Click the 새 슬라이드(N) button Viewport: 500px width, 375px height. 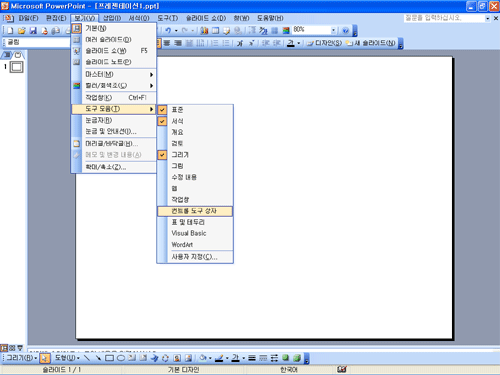(371, 43)
